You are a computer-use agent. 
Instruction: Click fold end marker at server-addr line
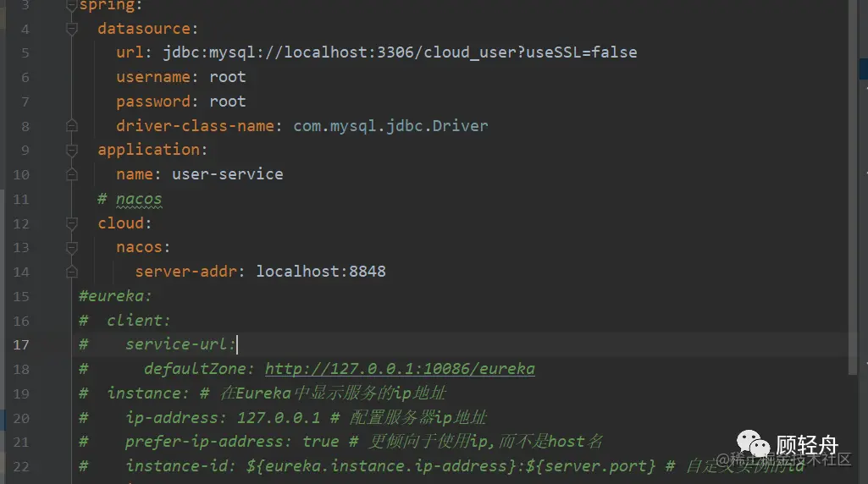pos(71,272)
